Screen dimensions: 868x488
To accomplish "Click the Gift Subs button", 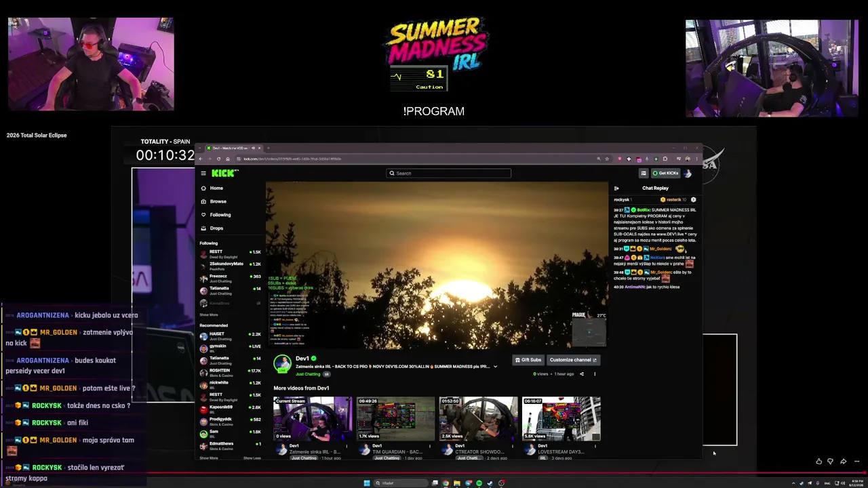I will coord(528,360).
